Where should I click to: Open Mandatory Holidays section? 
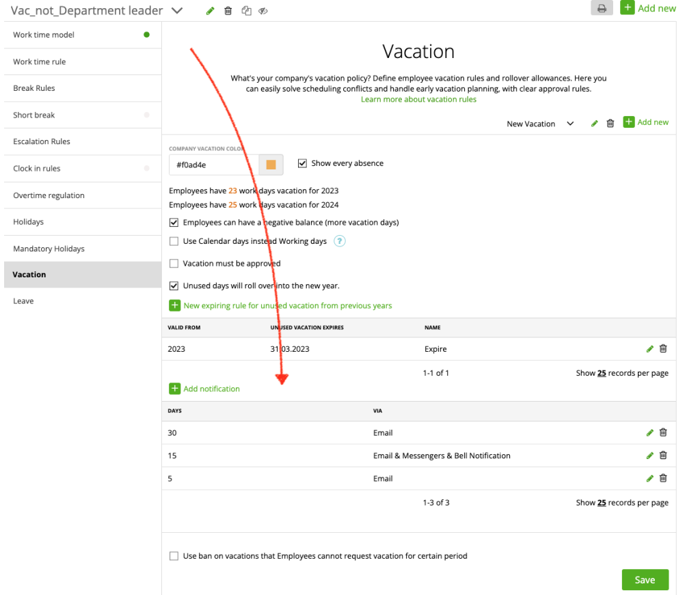point(83,249)
